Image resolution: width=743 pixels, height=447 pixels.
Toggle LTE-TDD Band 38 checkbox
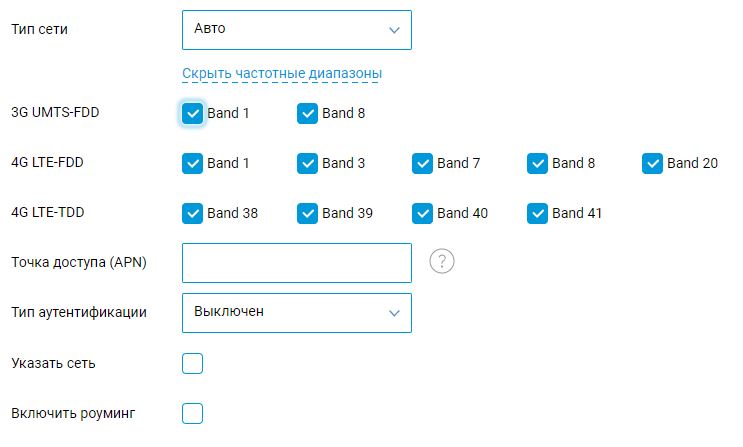point(192,214)
